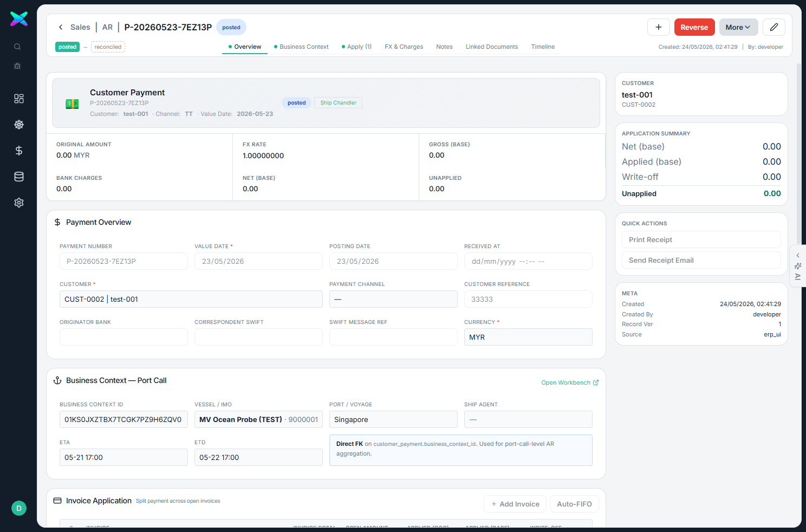Go back using the left chevron
Image resolution: width=806 pixels, height=532 pixels.
coord(61,27)
